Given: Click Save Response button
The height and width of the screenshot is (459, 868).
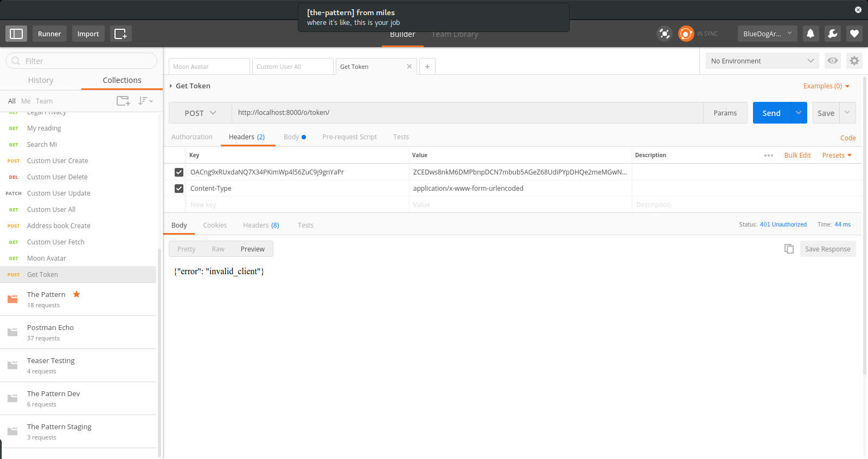Looking at the screenshot, I should click(828, 249).
